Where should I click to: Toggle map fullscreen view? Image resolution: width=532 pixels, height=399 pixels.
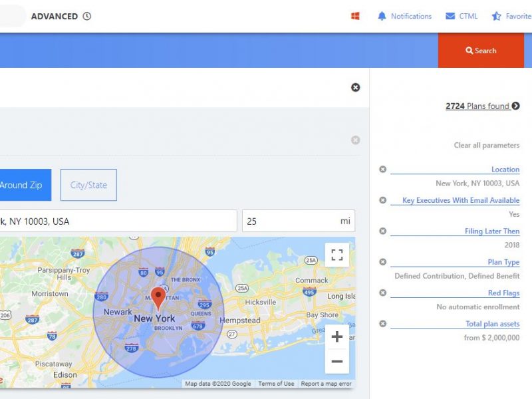337,255
